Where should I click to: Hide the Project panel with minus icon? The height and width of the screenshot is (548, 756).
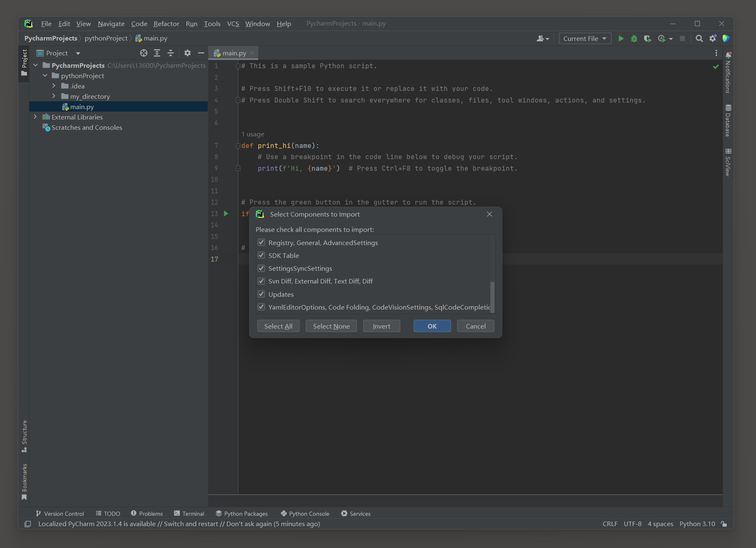point(201,53)
